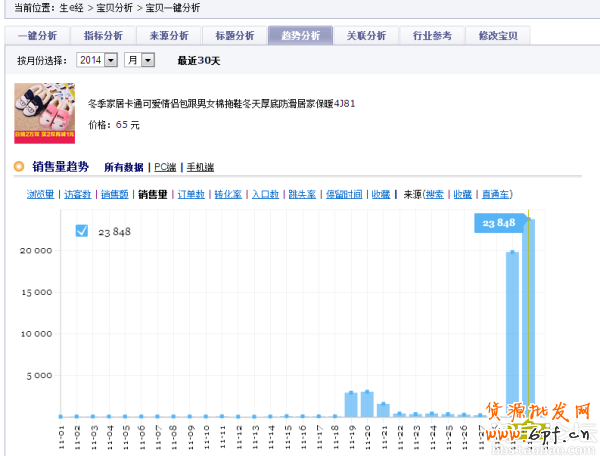Open the 行业参考 tab

[432, 36]
